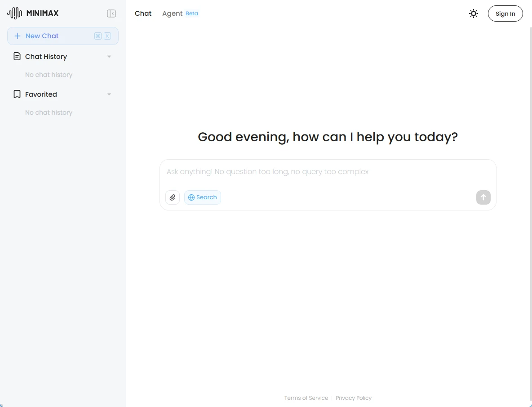Switch to the Chat tab
This screenshot has height=407, width=532.
click(x=143, y=13)
